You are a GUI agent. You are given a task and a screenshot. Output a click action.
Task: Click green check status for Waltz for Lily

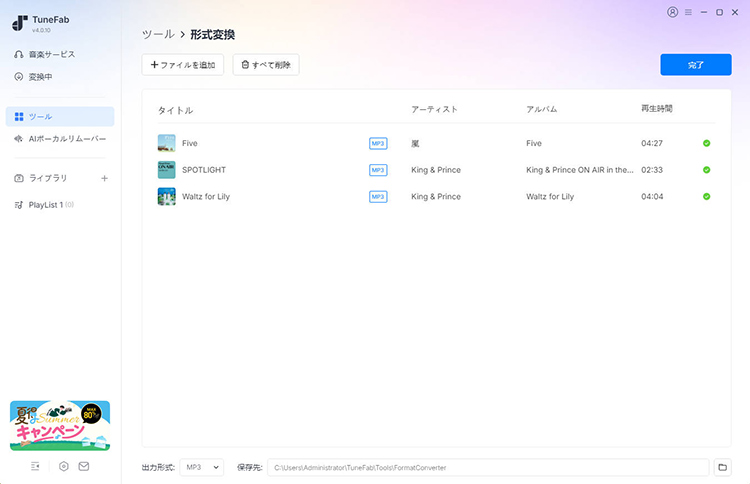706,197
